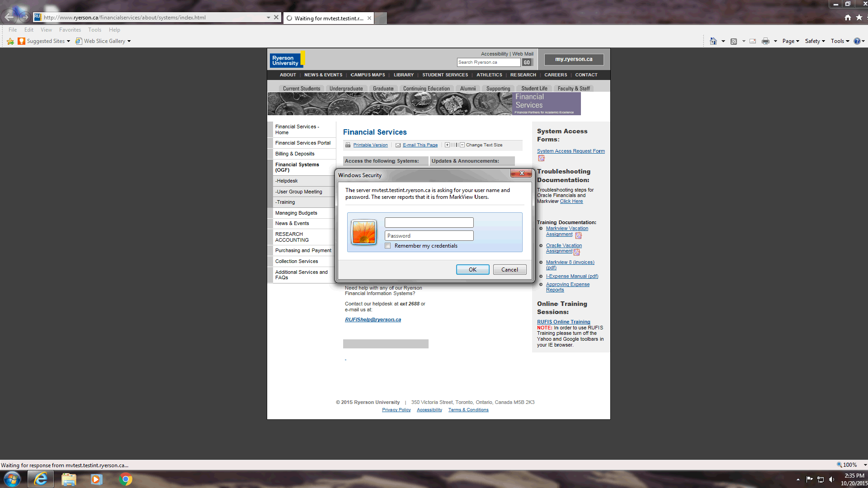The height and width of the screenshot is (488, 868).
Task: Click the browser Back arrow button
Action: [x=9, y=17]
